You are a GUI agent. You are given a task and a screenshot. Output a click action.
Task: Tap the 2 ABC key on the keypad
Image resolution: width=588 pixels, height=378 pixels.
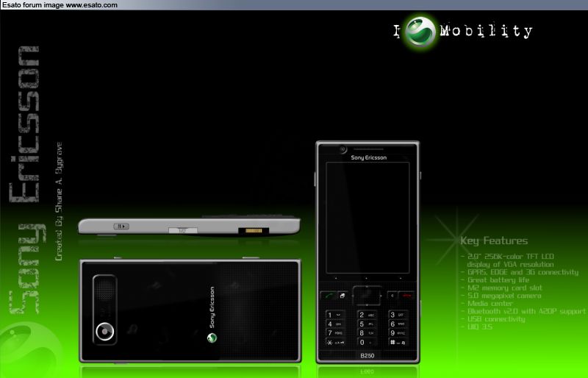[367, 315]
